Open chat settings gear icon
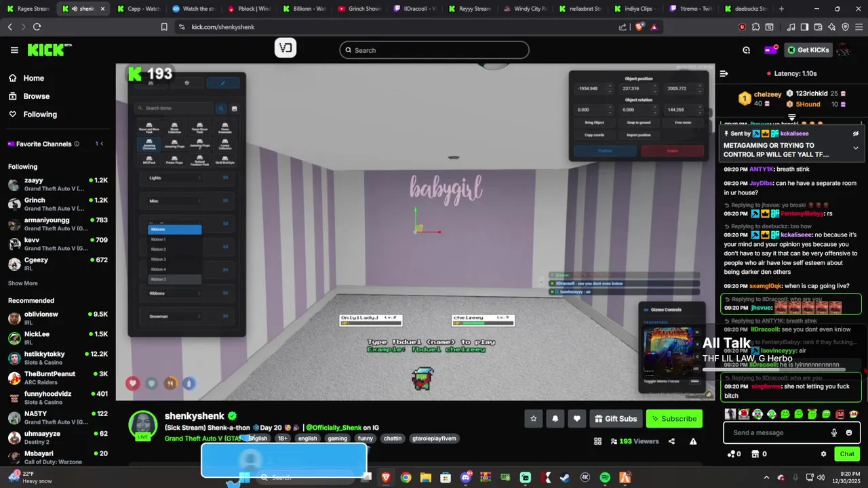The width and height of the screenshot is (868, 488). pos(823,454)
